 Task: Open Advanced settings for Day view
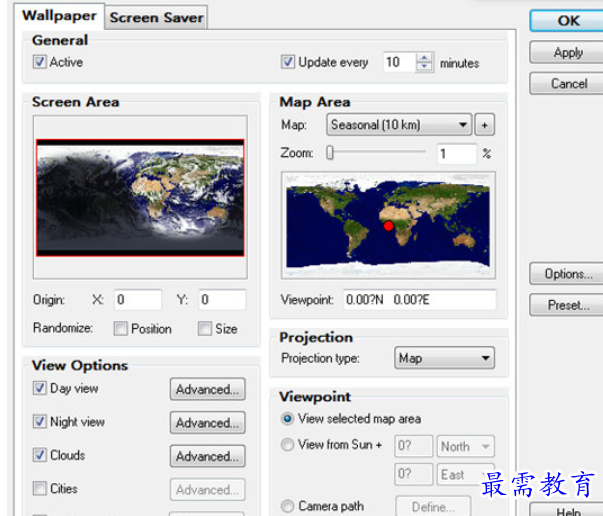point(207,389)
